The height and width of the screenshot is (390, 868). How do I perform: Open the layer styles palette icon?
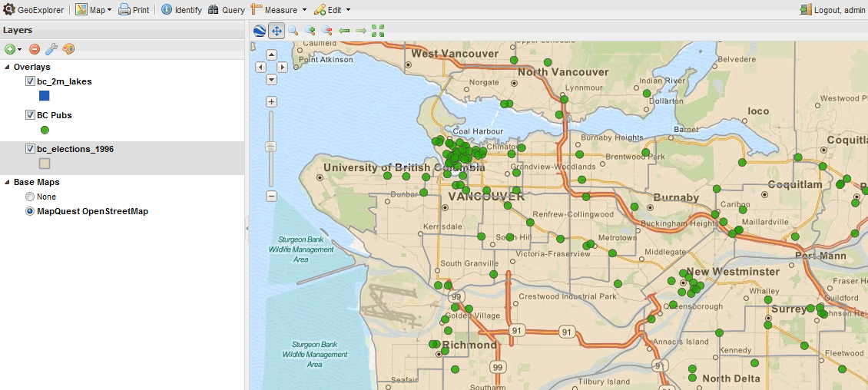tap(68, 49)
